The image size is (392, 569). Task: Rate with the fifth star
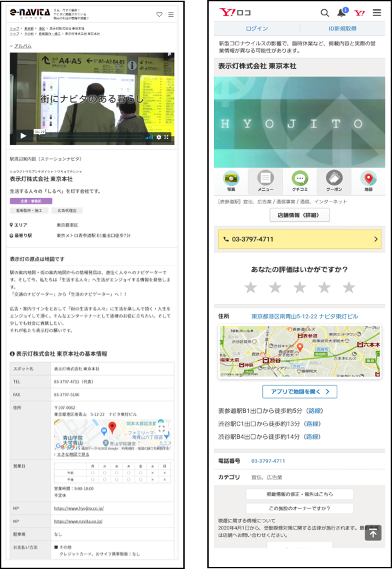[349, 287]
